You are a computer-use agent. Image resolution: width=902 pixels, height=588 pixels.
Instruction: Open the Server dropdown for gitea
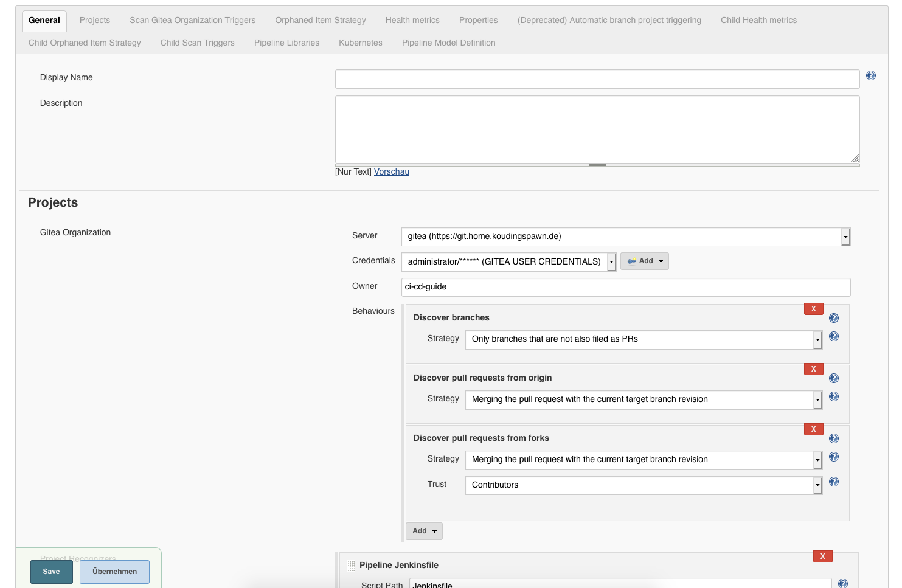pyautogui.click(x=625, y=237)
